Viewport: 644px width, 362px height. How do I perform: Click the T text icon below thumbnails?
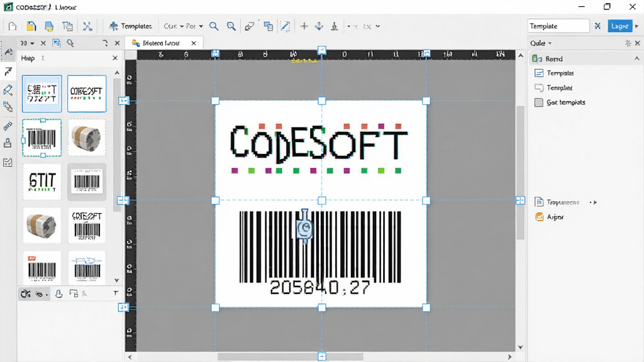tap(116, 293)
